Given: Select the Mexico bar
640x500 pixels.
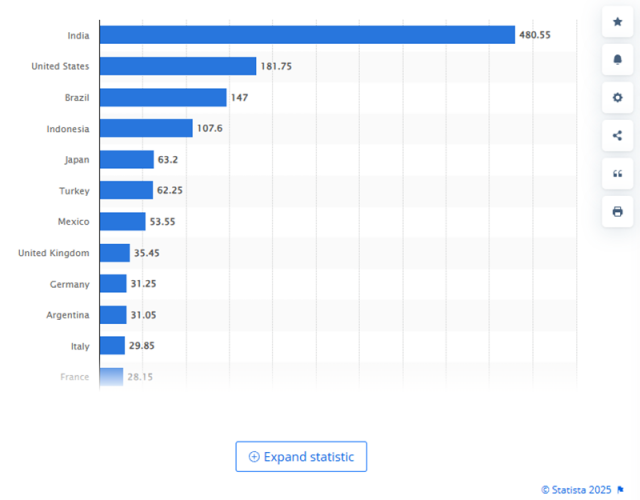Looking at the screenshot, I should tap(122, 221).
